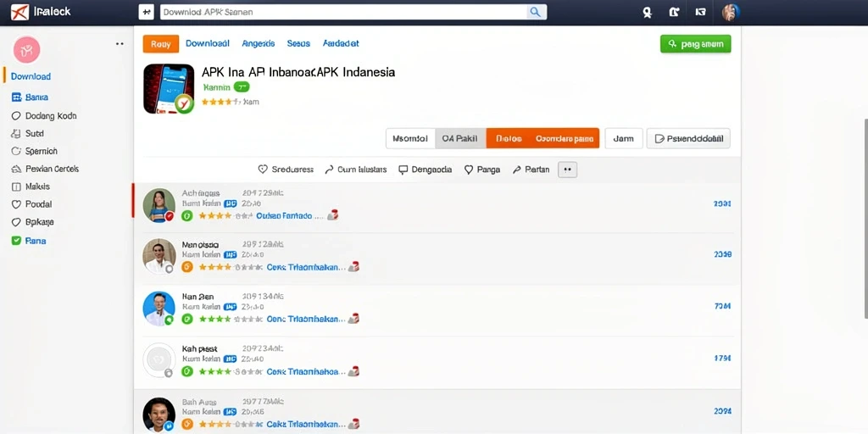Click Dengaodia comment filter
The image size is (868, 434).
(426, 170)
